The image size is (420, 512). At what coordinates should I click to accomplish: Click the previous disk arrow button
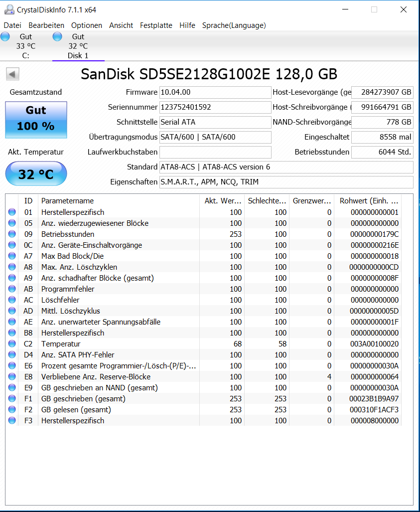pos(13,74)
